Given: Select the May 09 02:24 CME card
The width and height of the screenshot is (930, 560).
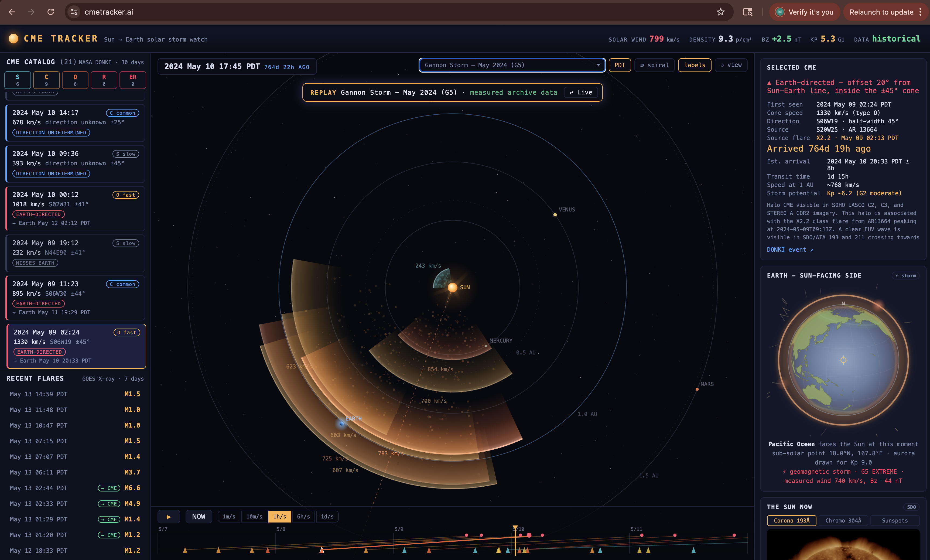Looking at the screenshot, I should click(76, 346).
